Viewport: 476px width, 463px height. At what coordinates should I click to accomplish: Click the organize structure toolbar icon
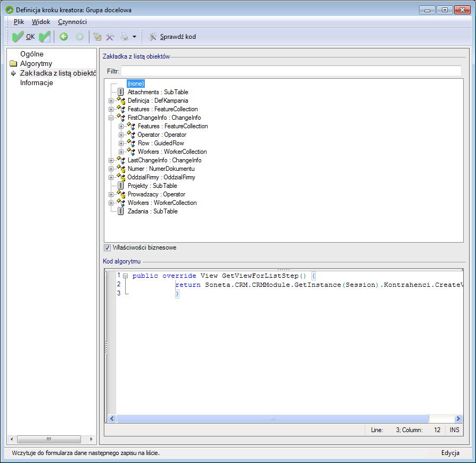(97, 37)
